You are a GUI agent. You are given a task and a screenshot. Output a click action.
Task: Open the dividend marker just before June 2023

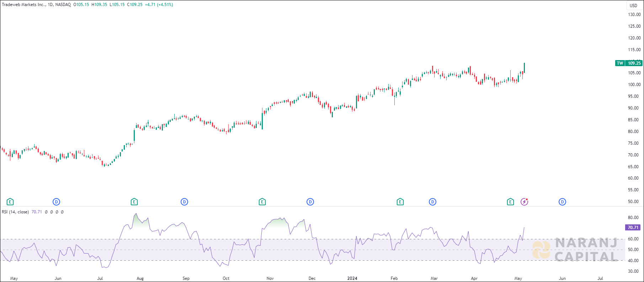pos(56,202)
